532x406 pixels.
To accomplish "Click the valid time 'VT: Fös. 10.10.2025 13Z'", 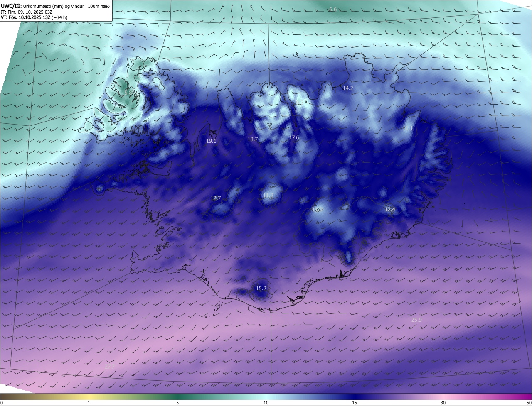I will click(x=26, y=17).
